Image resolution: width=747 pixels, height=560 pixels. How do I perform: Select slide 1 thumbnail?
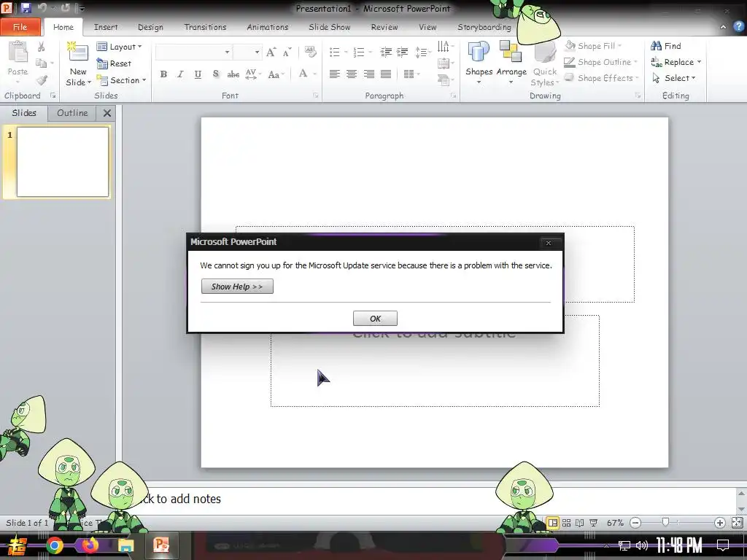coord(63,161)
